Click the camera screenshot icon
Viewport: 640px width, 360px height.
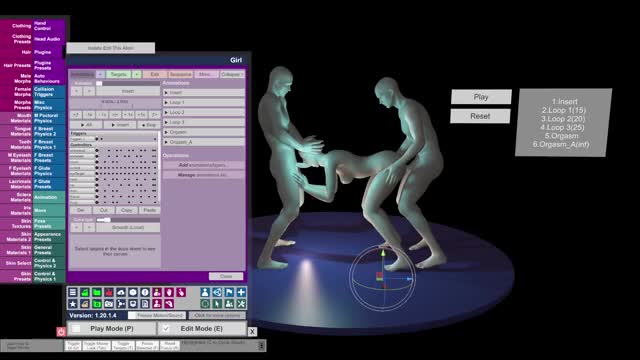coord(109,304)
